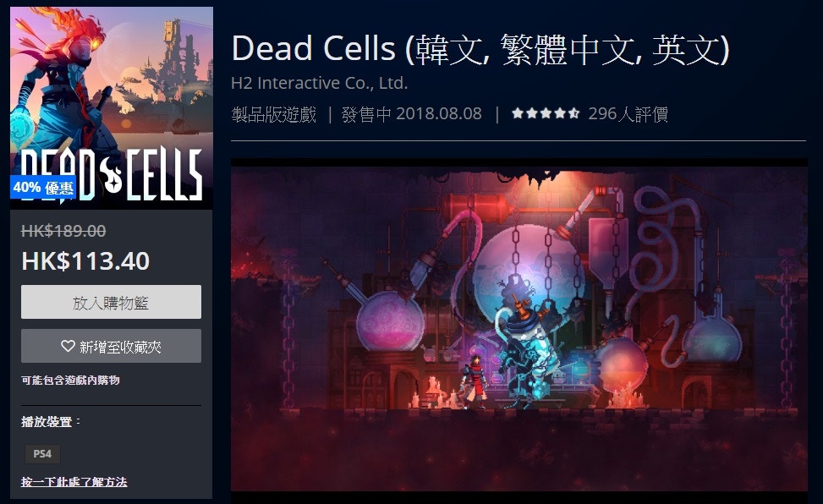Screen dimensions: 823x504
Task: Click the Dead Cells title heading
Action: coord(480,49)
